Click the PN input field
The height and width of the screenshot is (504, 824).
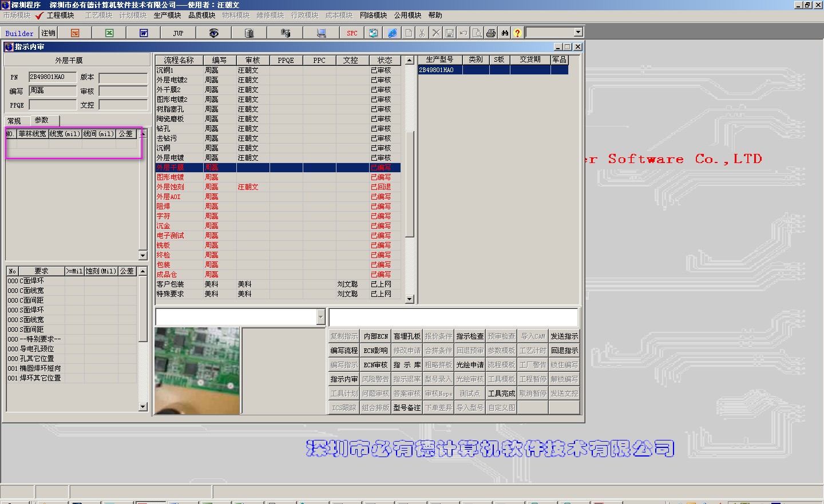point(53,77)
